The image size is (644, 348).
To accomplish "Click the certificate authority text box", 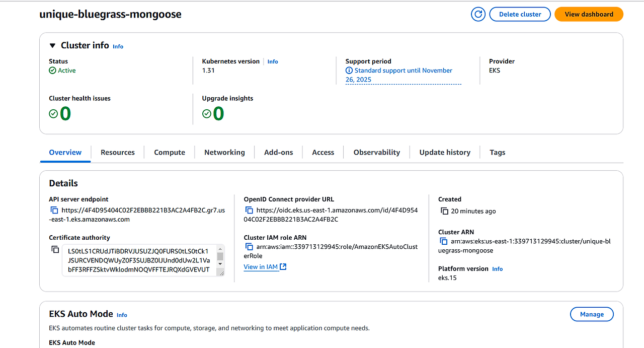I will [143, 260].
